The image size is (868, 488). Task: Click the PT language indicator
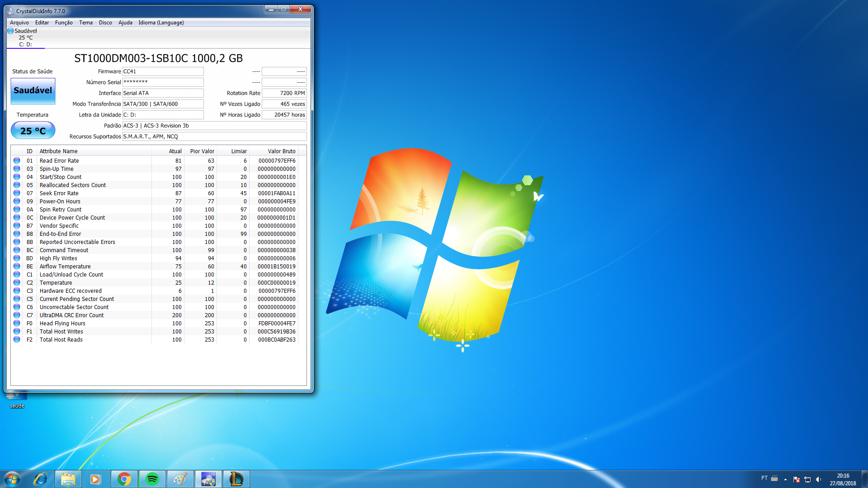(764, 478)
